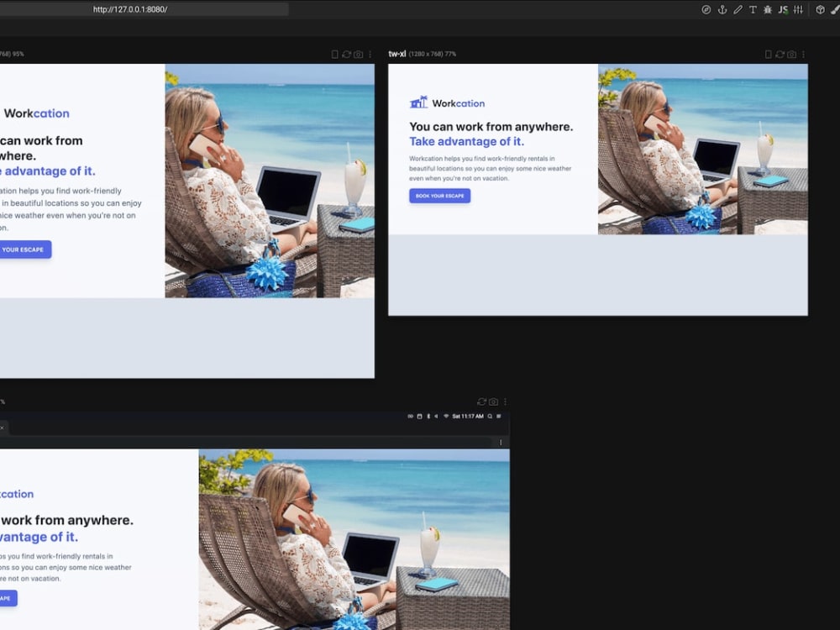Screen dimensions: 840x630
Task: Click the (1280 x 768) 77% size label
Action: (x=433, y=54)
